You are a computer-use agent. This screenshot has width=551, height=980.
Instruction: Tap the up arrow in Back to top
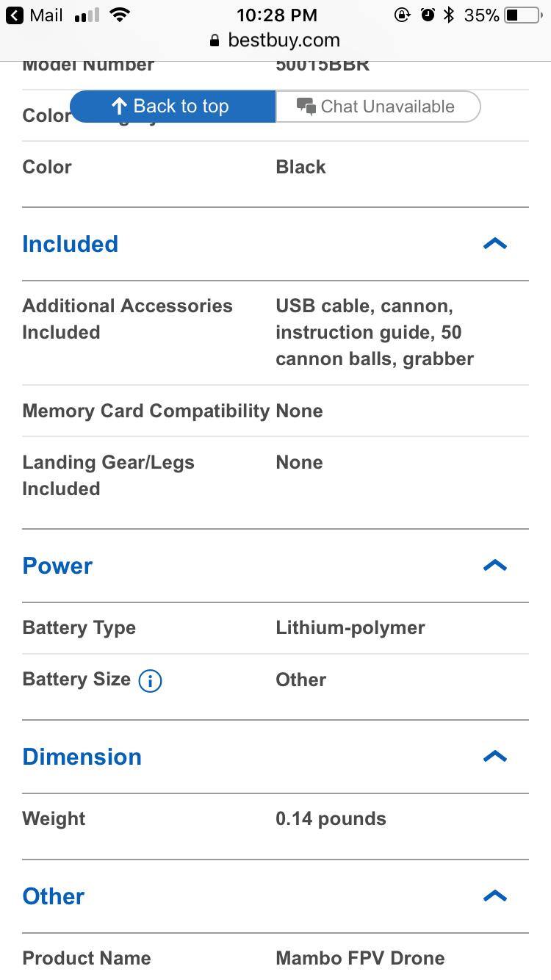pyautogui.click(x=119, y=107)
